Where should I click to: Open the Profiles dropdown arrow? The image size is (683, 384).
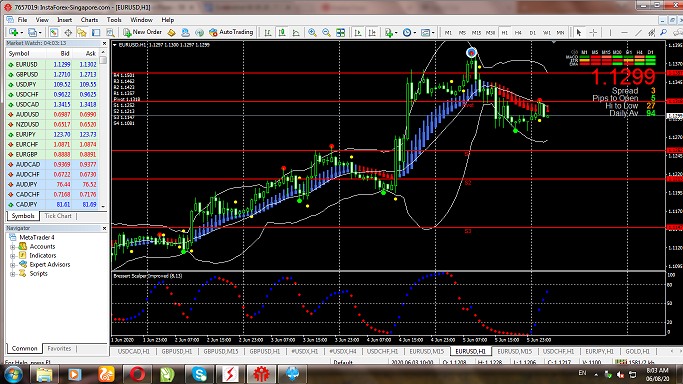pos(40,33)
